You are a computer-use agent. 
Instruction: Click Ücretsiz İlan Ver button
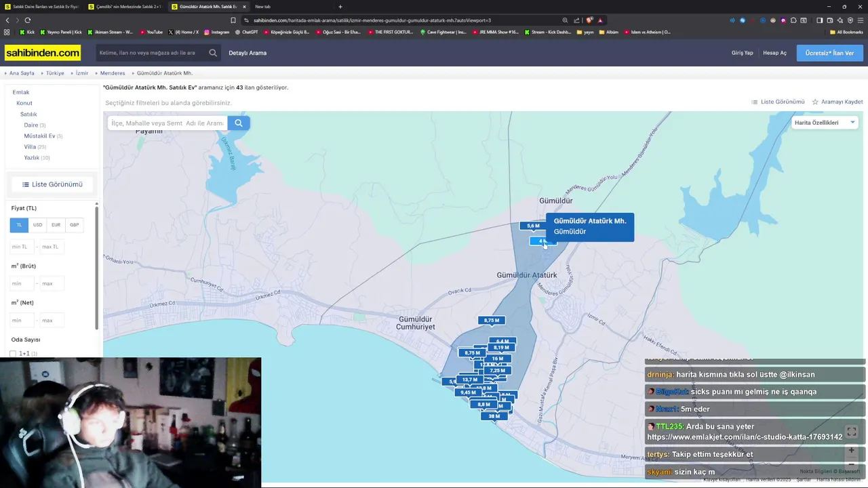click(x=829, y=53)
